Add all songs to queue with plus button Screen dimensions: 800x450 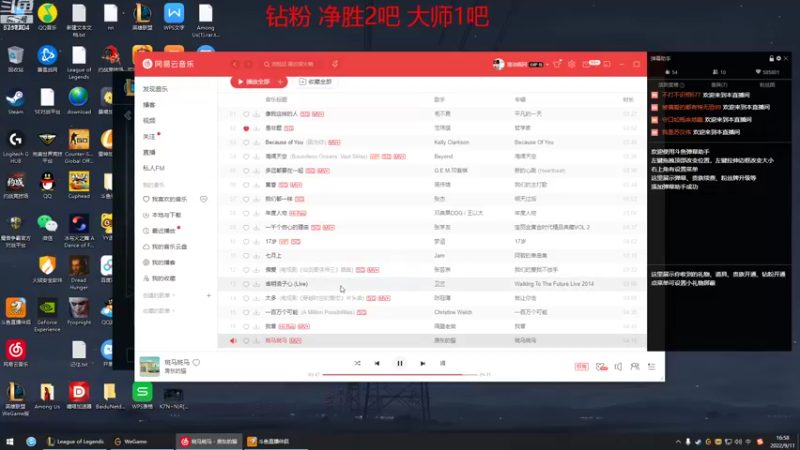click(281, 82)
